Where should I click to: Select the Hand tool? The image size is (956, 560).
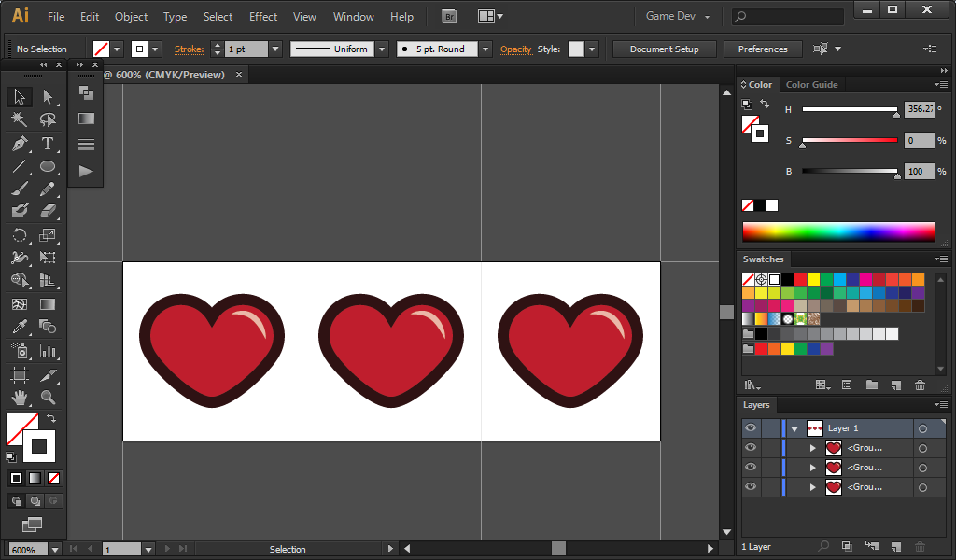[20, 398]
